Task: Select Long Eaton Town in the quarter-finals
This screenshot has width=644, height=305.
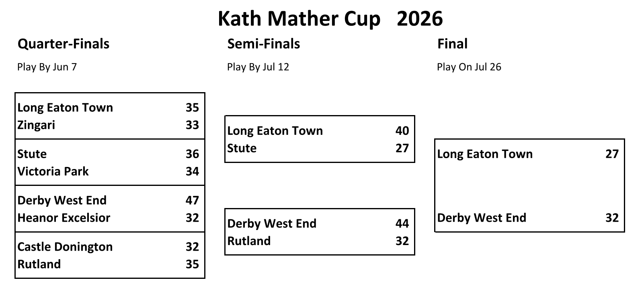Action: pyautogui.click(x=65, y=107)
